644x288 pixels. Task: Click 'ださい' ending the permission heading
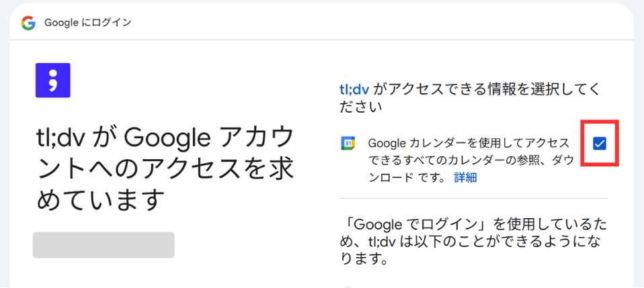(360, 107)
